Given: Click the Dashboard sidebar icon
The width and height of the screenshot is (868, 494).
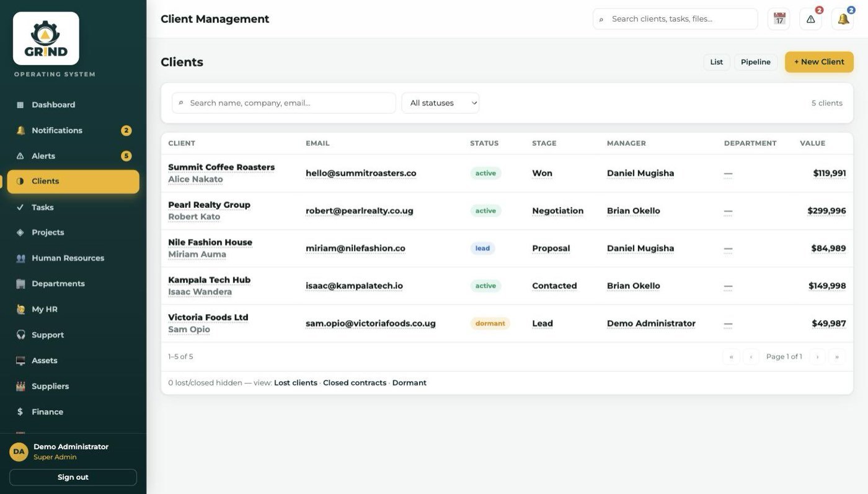Looking at the screenshot, I should tap(20, 105).
